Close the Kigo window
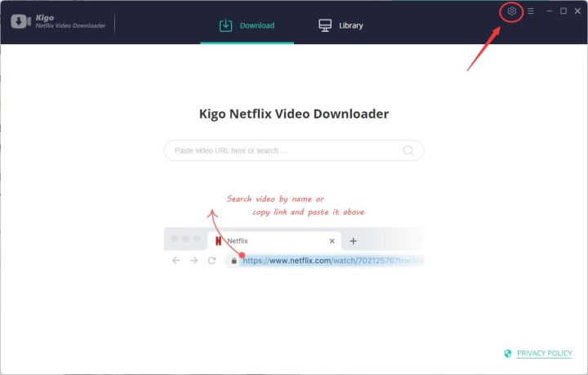 577,11
